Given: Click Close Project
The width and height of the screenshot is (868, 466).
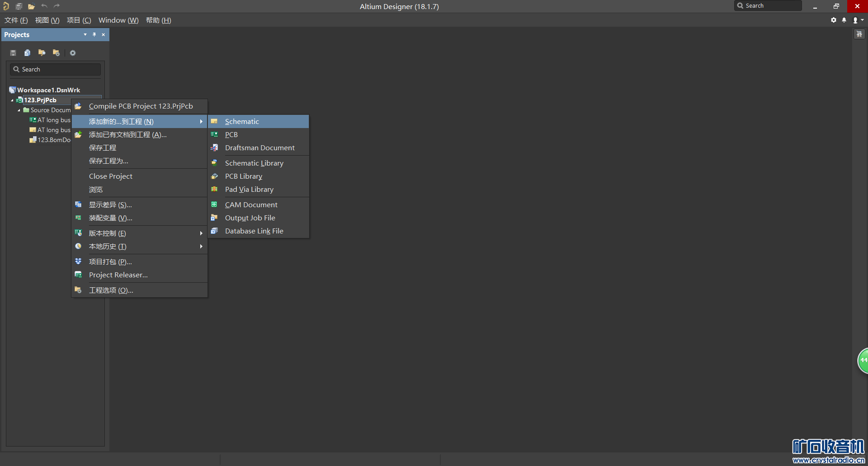Looking at the screenshot, I should pyautogui.click(x=139, y=176).
